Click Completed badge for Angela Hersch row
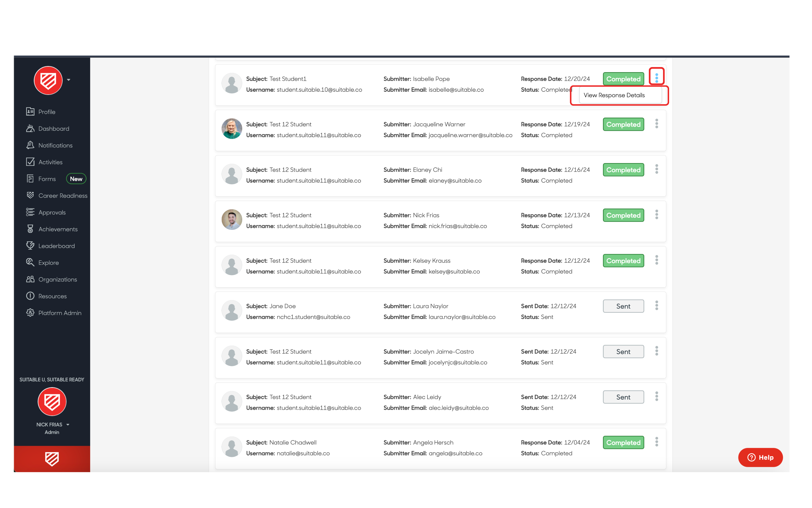The image size is (812, 508). tap(623, 442)
